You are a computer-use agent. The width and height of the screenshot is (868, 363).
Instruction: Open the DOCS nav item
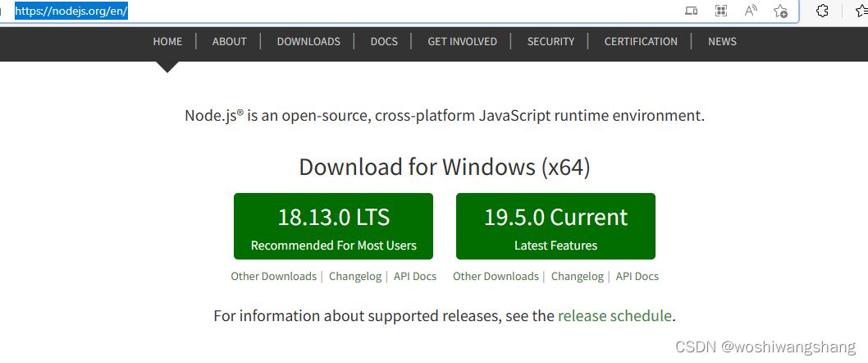pos(384,42)
